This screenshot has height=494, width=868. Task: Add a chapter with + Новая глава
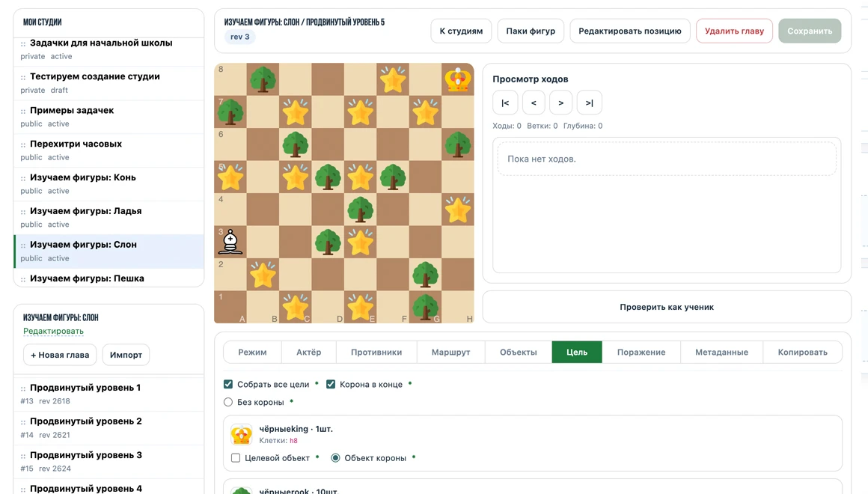60,355
